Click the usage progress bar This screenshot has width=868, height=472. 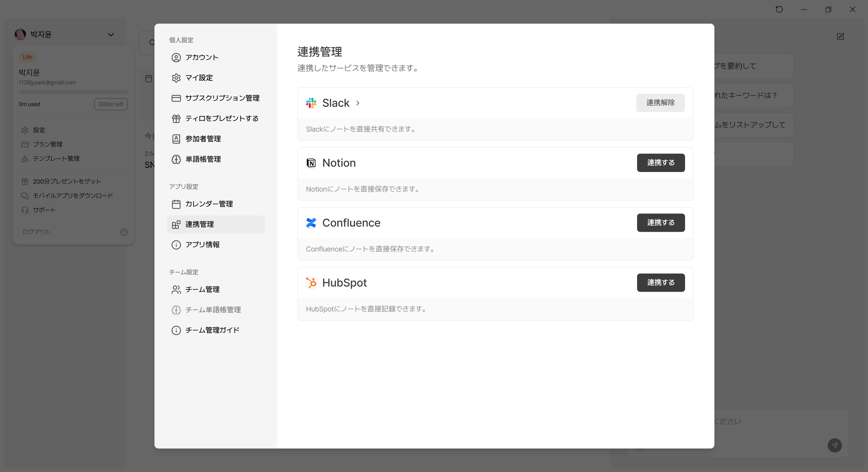73,92
